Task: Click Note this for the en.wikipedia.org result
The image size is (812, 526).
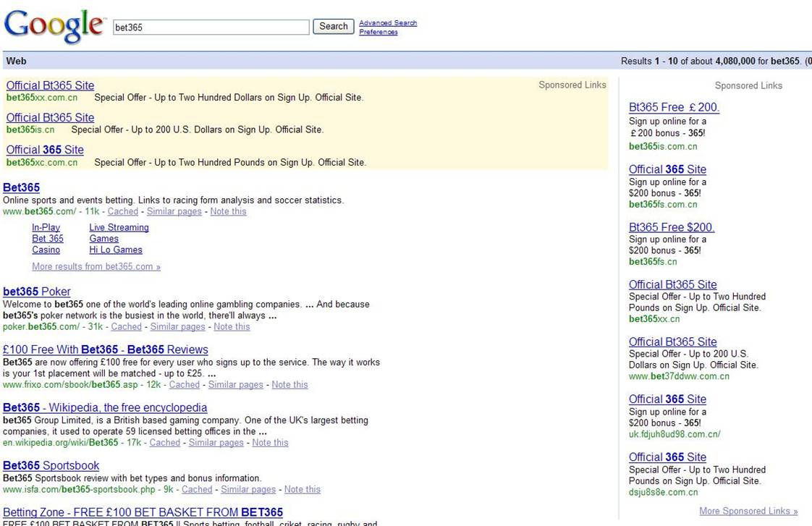Action: click(x=271, y=443)
